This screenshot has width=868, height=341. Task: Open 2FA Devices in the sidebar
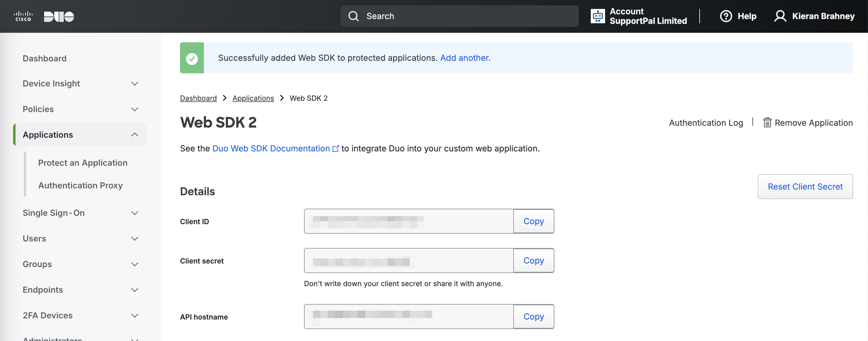coord(47,315)
